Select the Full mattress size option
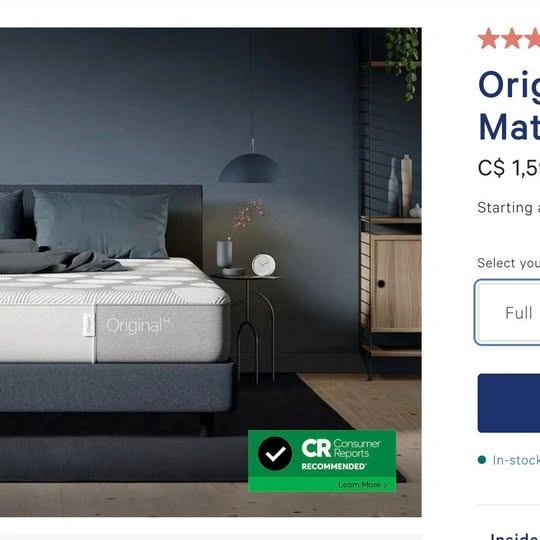Image resolution: width=540 pixels, height=540 pixels. (507, 312)
